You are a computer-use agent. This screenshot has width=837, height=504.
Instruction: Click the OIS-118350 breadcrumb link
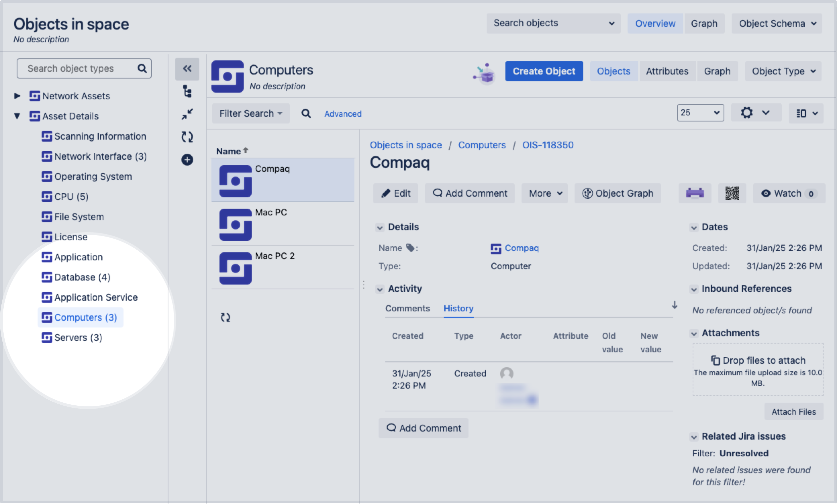coord(546,145)
